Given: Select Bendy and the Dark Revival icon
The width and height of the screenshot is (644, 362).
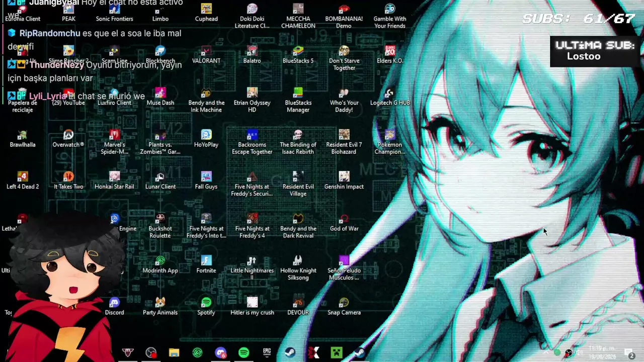Looking at the screenshot, I should [x=298, y=226].
